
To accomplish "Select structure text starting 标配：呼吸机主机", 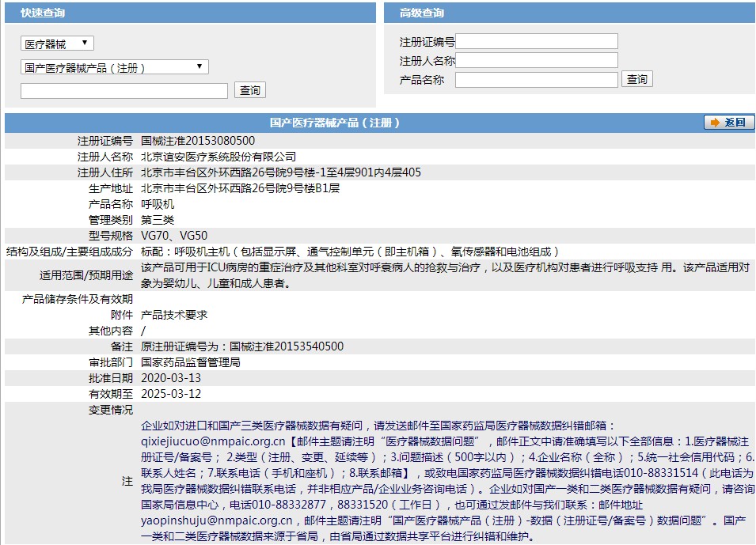I will [350, 252].
